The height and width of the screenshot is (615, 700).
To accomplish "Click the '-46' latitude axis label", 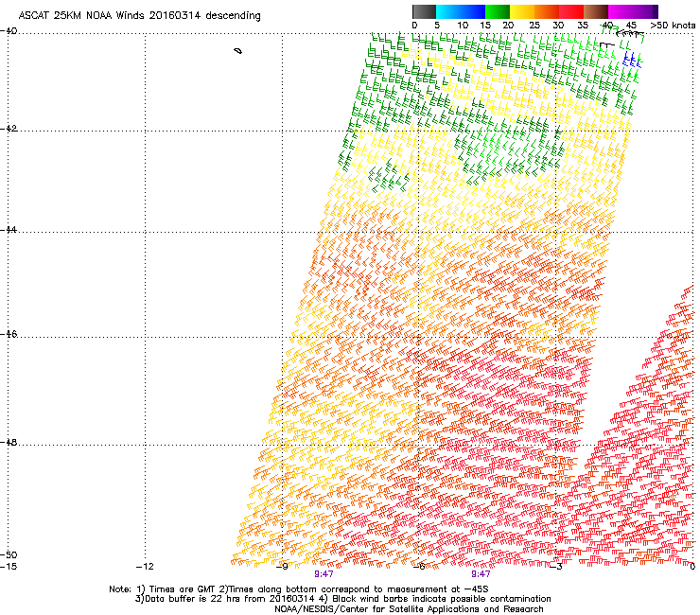I will (9, 334).
